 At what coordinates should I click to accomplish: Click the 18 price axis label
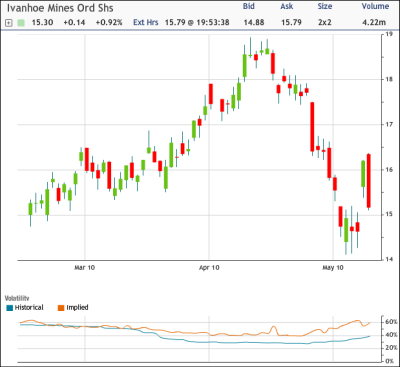tap(388, 79)
